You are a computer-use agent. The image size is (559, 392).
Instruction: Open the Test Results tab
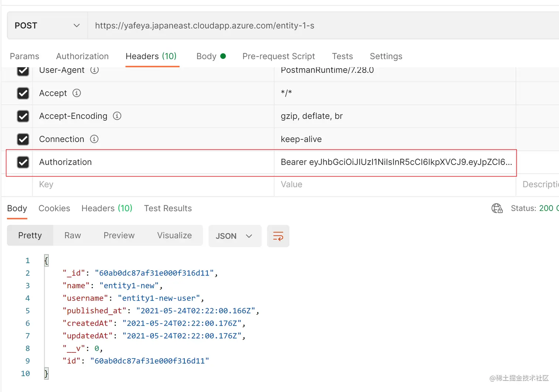pos(168,208)
